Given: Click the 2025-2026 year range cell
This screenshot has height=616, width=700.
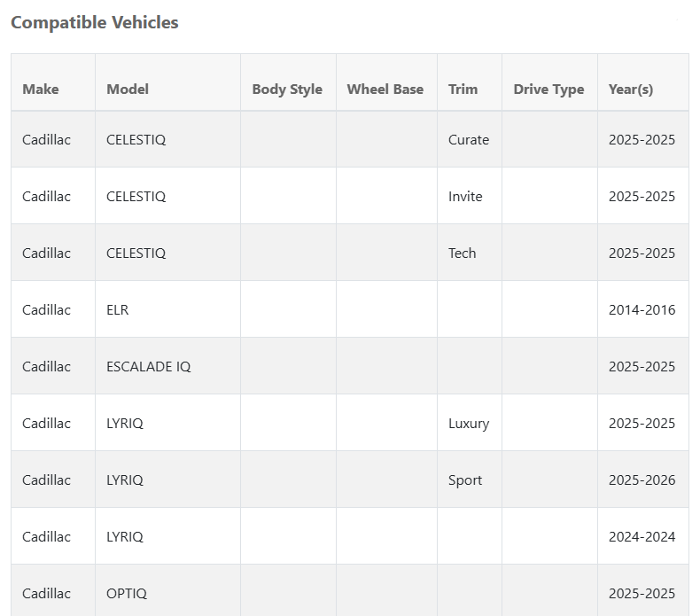Looking at the screenshot, I should tap(642, 480).
